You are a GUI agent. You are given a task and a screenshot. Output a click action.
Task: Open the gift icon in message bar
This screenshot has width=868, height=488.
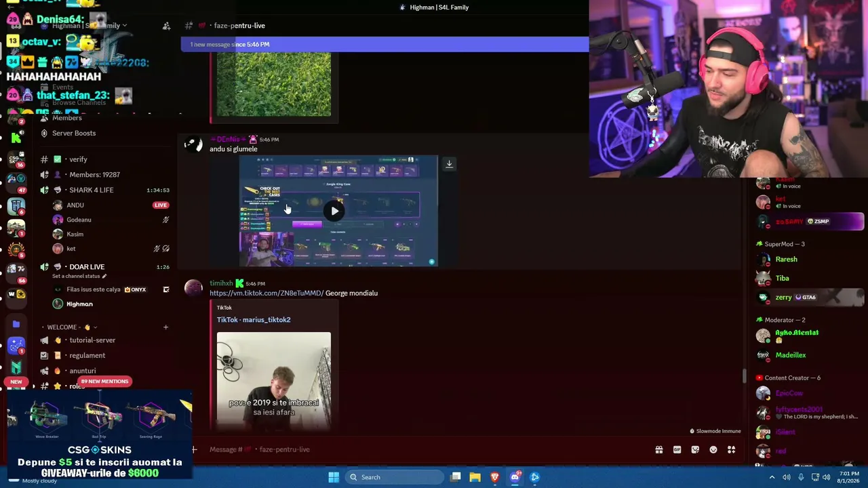pyautogui.click(x=658, y=449)
